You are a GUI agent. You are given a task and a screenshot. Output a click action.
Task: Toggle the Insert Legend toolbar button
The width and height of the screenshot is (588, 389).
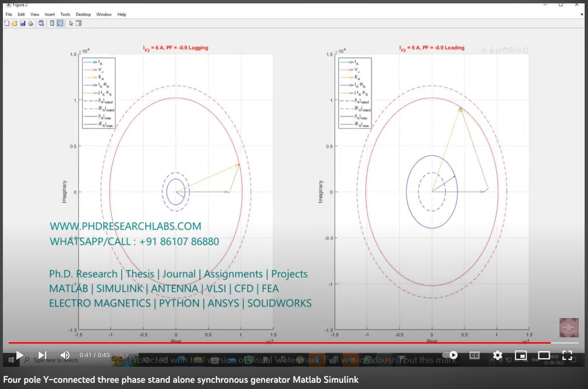click(x=60, y=23)
